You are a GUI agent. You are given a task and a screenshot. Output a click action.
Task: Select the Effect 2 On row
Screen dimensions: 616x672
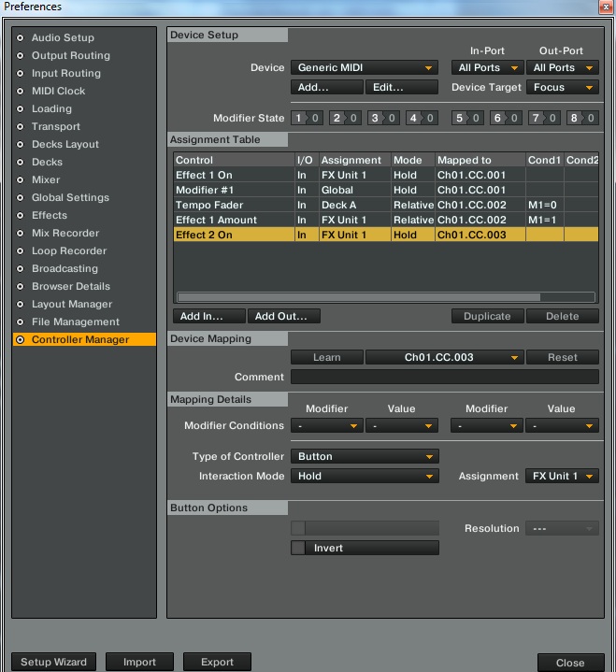386,235
